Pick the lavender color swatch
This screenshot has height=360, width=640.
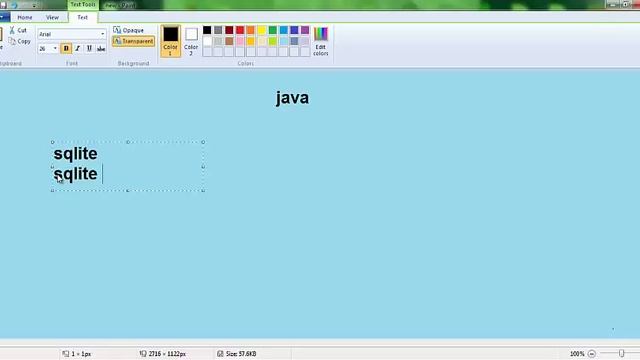click(305, 41)
